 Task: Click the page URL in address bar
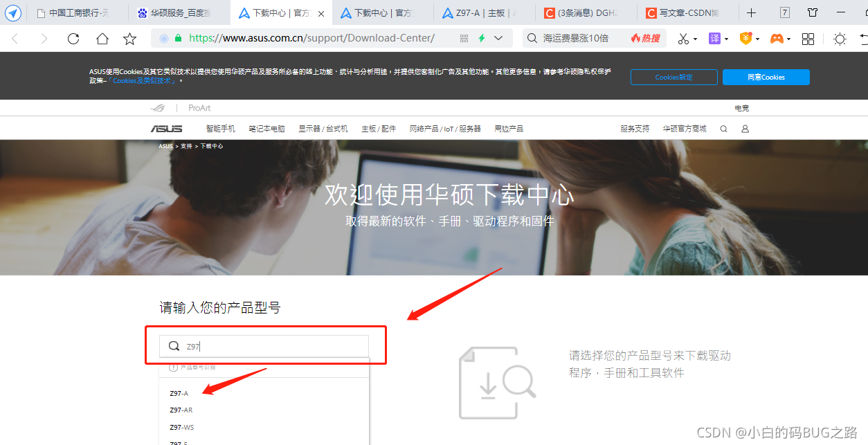tap(311, 38)
